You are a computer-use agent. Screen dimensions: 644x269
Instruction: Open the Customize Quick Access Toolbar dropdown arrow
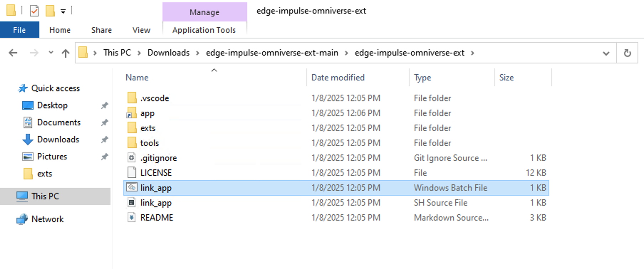click(x=63, y=11)
